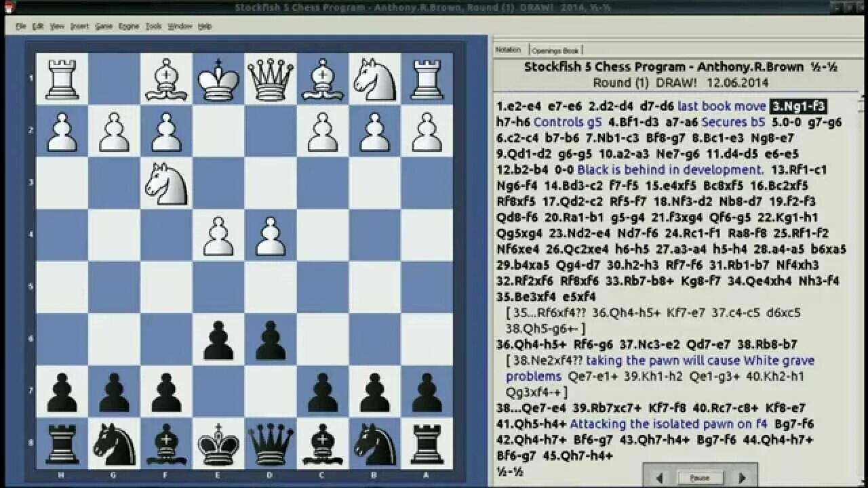This screenshot has height=488, width=868.
Task: Click the ½-½ result at notation end
Action: click(510, 471)
